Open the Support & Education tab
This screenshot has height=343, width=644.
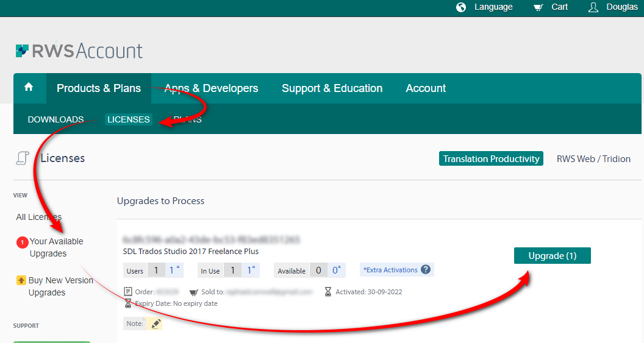332,88
